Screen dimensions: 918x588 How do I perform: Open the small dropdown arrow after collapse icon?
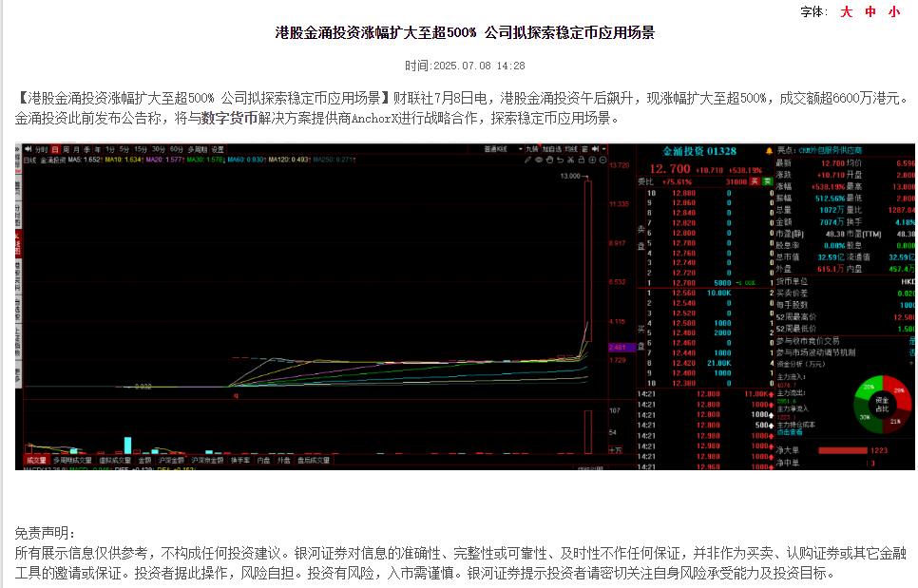click(x=604, y=149)
